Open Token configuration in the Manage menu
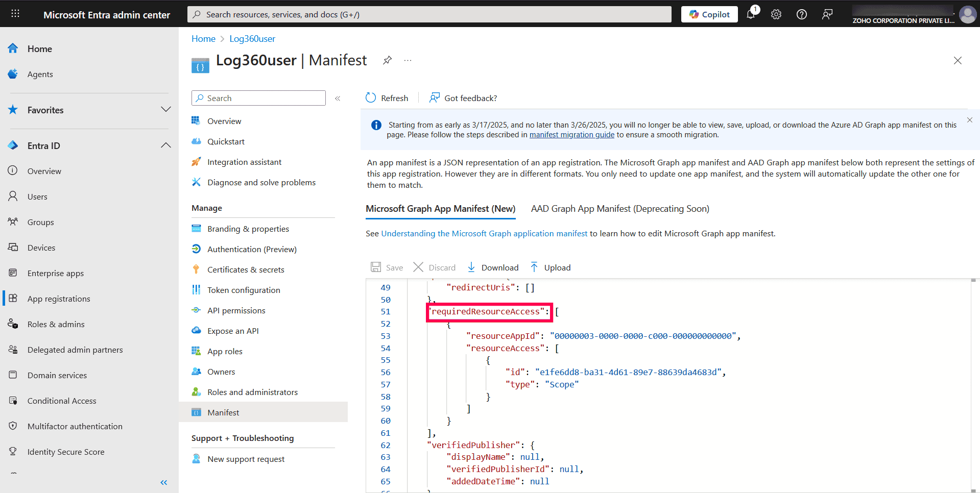The width and height of the screenshot is (980, 493). [x=244, y=289]
